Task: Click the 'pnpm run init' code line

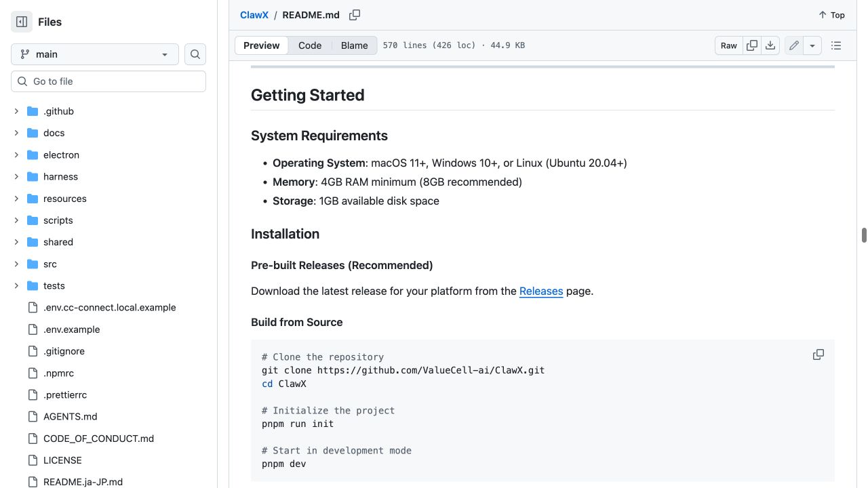Action: coord(298,424)
